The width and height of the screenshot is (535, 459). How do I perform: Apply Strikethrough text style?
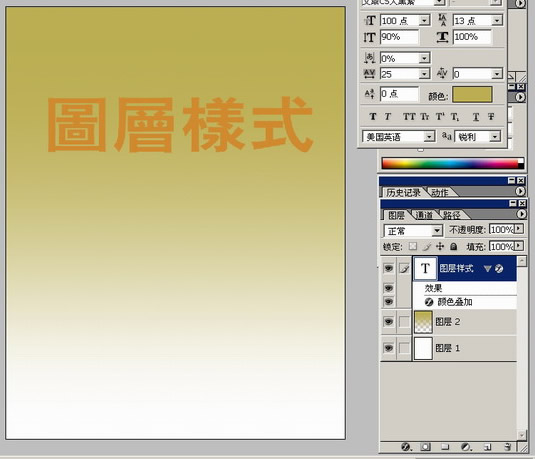(x=491, y=117)
